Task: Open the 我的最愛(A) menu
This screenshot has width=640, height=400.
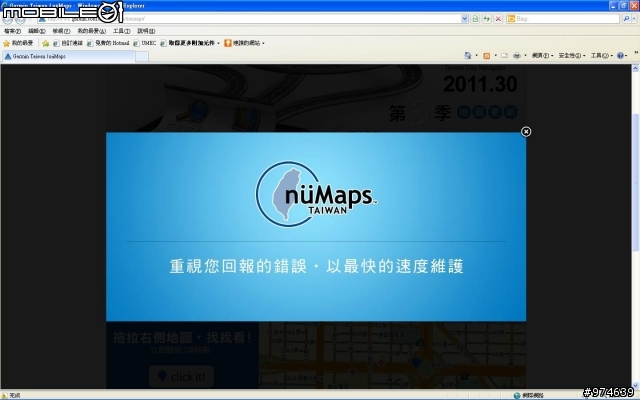Action: click(91, 31)
